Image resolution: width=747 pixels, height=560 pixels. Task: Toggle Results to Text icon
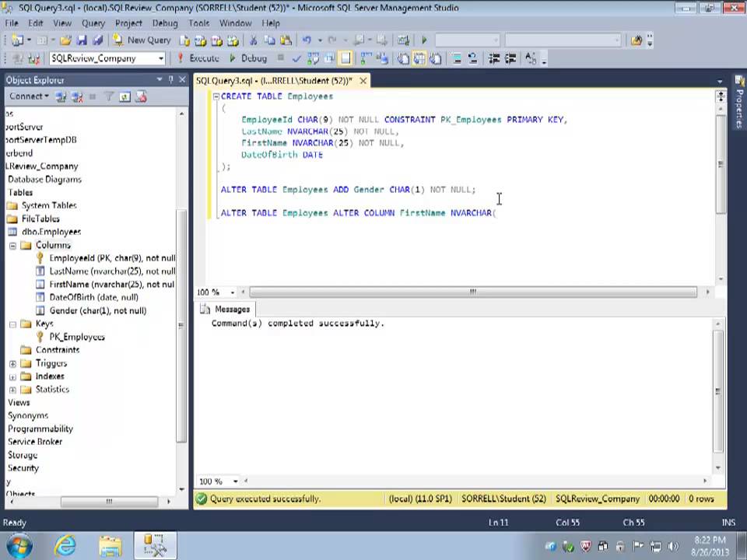(x=403, y=58)
